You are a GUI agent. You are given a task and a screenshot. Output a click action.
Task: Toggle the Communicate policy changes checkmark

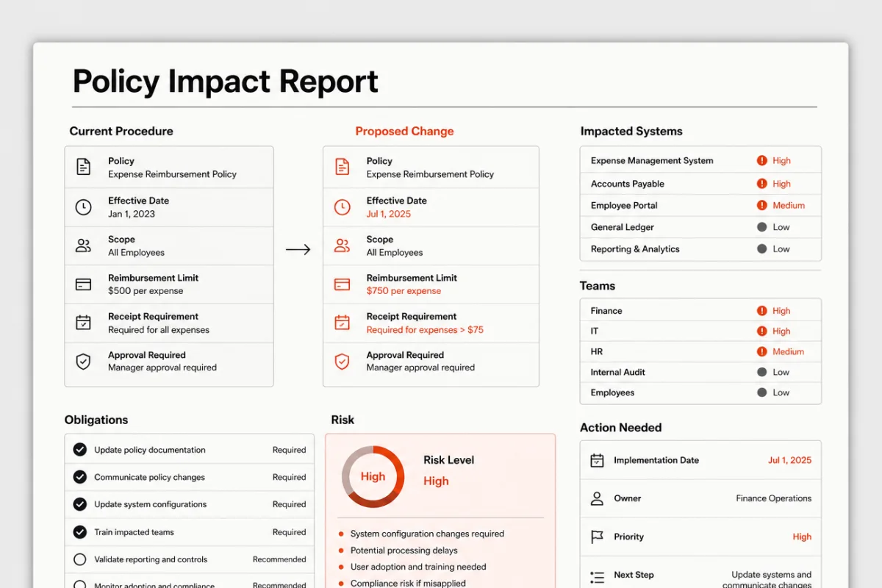pyautogui.click(x=80, y=477)
